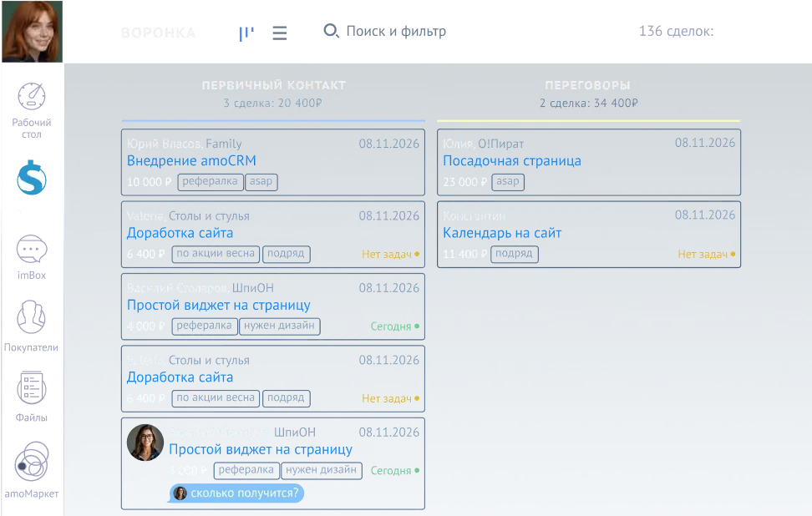The width and height of the screenshot is (812, 516).
Task: Focus the Поиск и фильтр search field
Action: pos(396,31)
